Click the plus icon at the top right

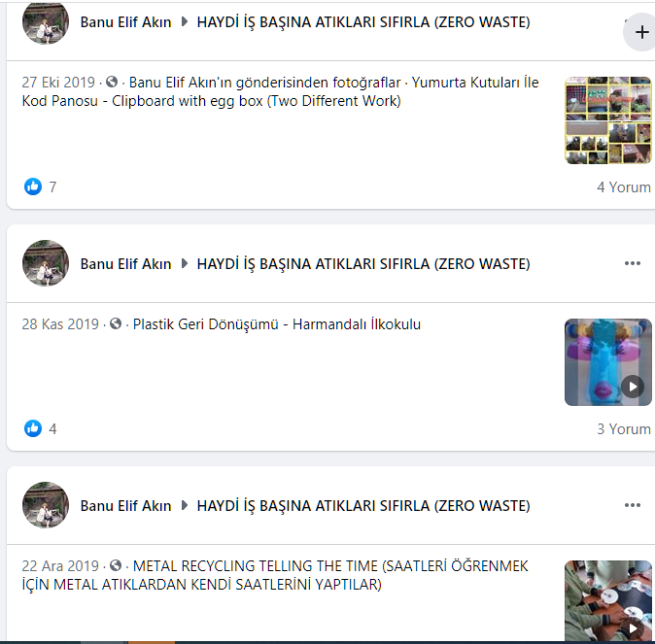(x=641, y=32)
